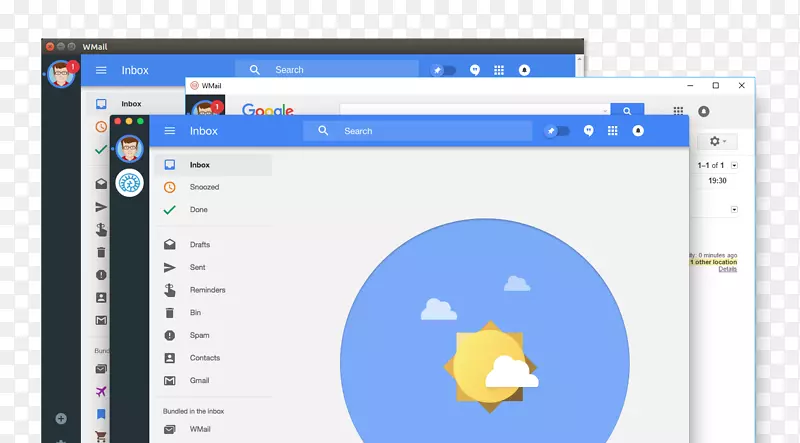800x443 pixels.
Task: Click the Reminders hand icon in back window
Action: pos(101,230)
